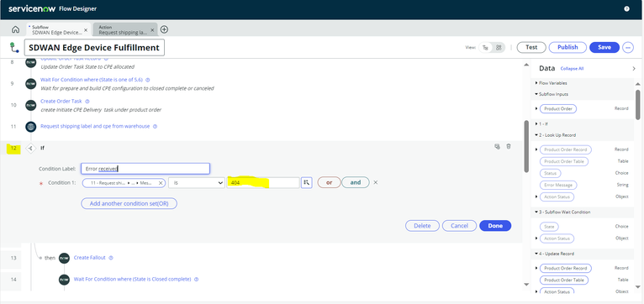Select the Product Order Table pill under Look Up Record
The image size is (644, 304).
click(563, 161)
